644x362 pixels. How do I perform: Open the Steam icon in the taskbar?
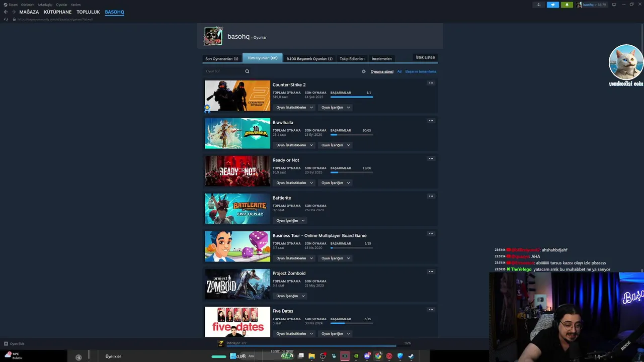pyautogui.click(x=411, y=356)
